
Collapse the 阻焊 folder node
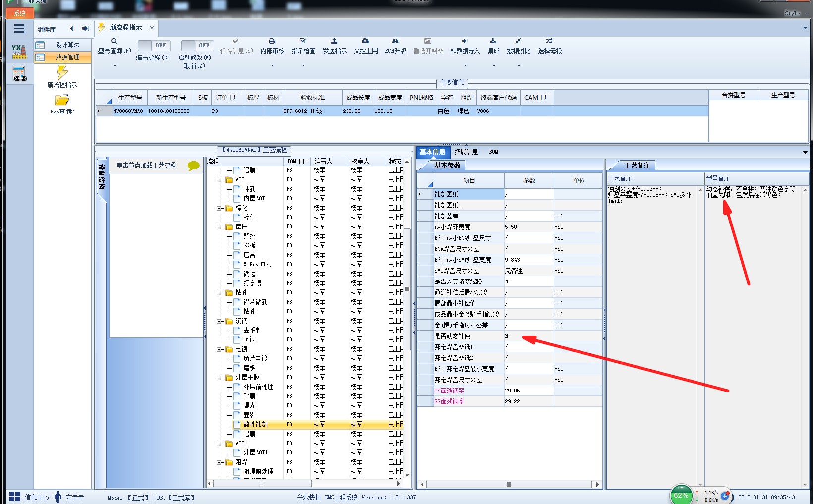(219, 462)
